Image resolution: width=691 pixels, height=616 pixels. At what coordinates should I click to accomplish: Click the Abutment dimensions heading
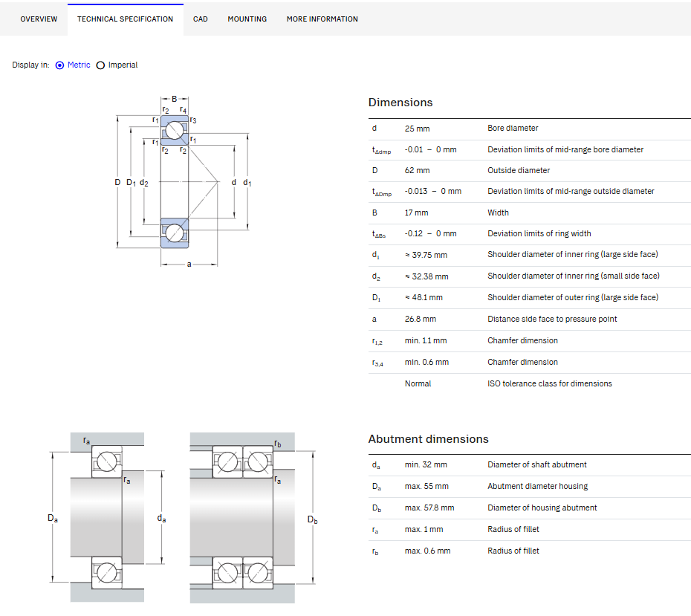click(429, 439)
